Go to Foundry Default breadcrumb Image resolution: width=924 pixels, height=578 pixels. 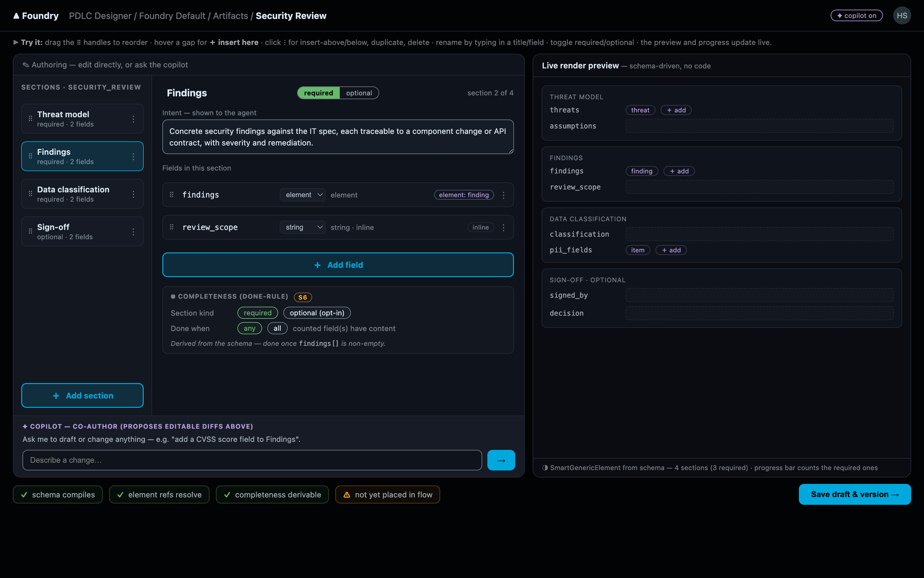(x=172, y=16)
